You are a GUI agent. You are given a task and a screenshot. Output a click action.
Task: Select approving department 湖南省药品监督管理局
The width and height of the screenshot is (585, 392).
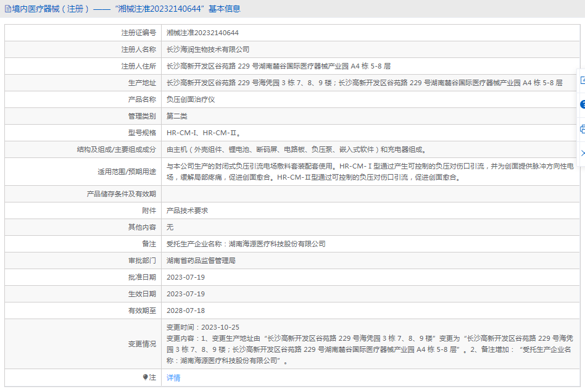coord(201,261)
